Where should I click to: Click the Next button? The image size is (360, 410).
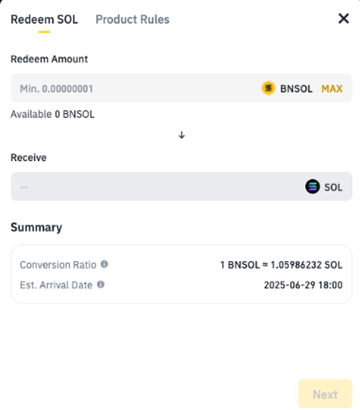[325, 394]
